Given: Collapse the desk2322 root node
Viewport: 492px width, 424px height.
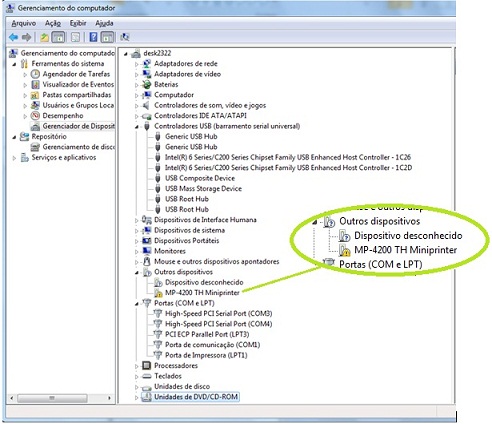Looking at the screenshot, I should point(126,54).
